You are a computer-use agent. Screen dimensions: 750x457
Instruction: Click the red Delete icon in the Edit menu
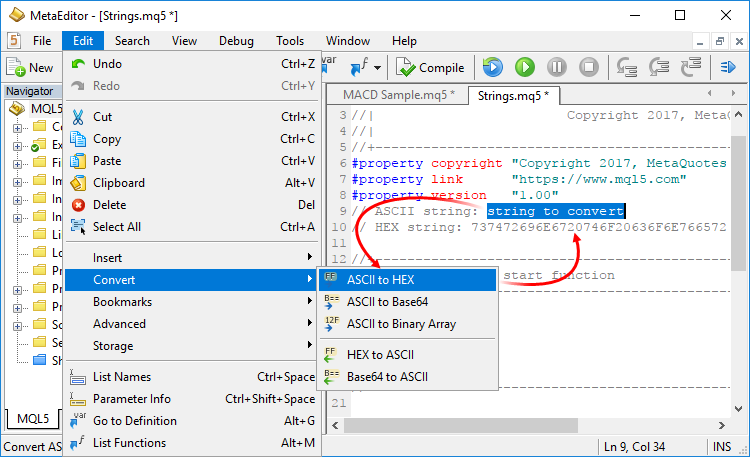tap(79, 205)
